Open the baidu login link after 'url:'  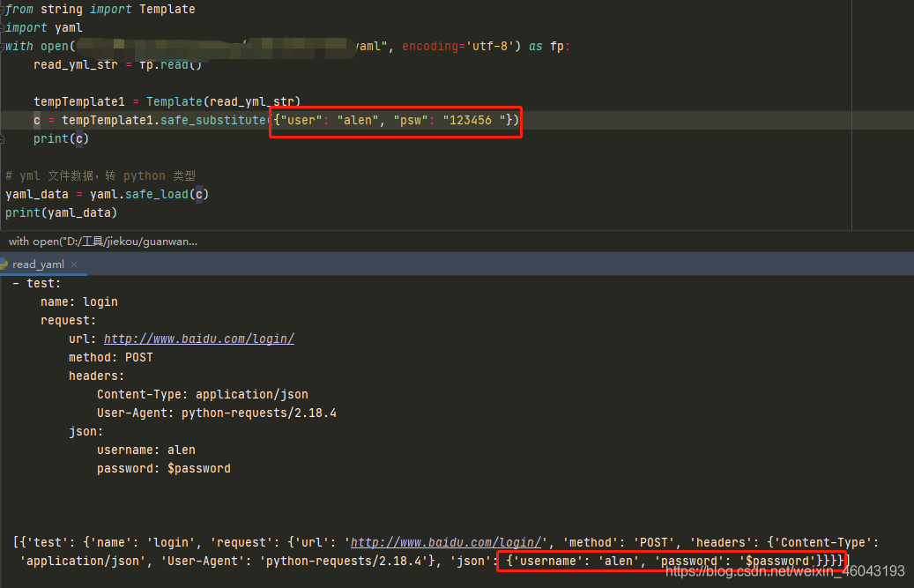(199, 339)
